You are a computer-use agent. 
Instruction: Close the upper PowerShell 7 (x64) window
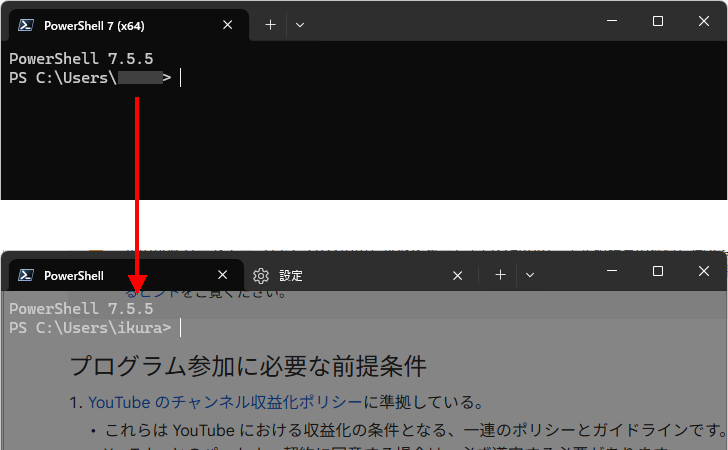pyautogui.click(x=704, y=21)
